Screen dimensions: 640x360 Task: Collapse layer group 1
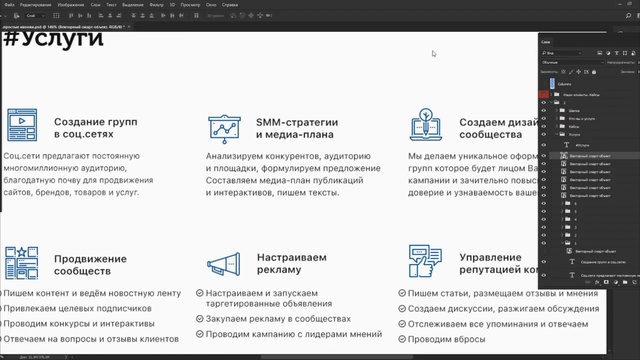click(562, 243)
